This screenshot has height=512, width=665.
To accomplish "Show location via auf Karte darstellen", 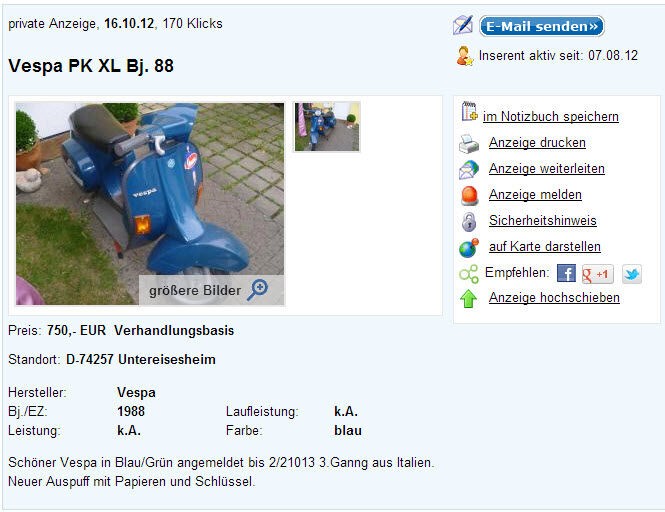I will (545, 246).
